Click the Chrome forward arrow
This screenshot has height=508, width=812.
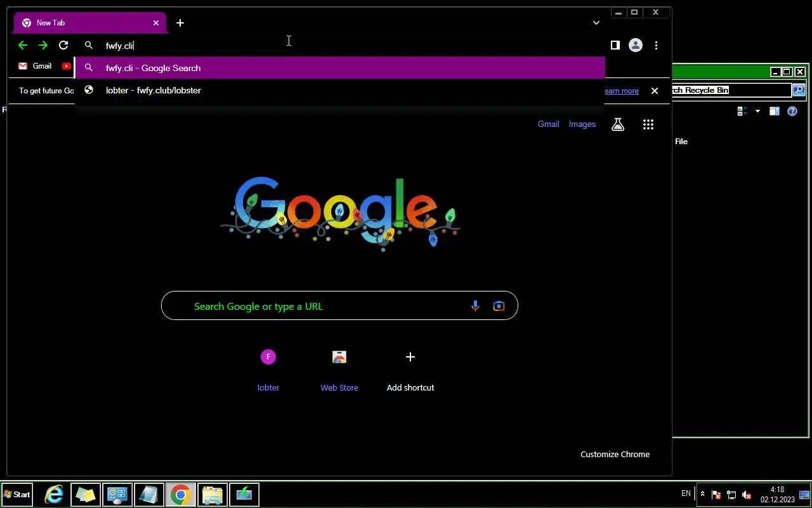pyautogui.click(x=43, y=45)
